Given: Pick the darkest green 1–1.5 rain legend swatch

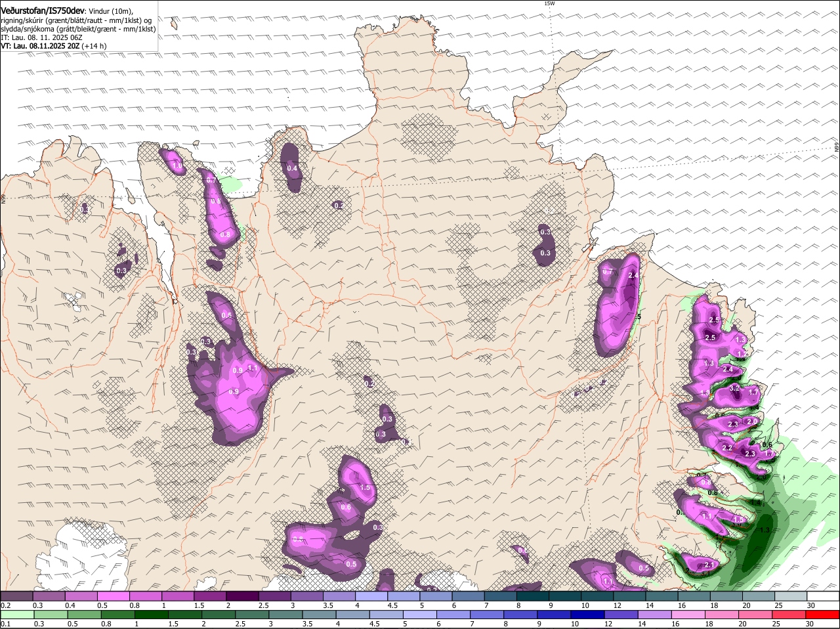Looking at the screenshot, I should pos(152,615).
